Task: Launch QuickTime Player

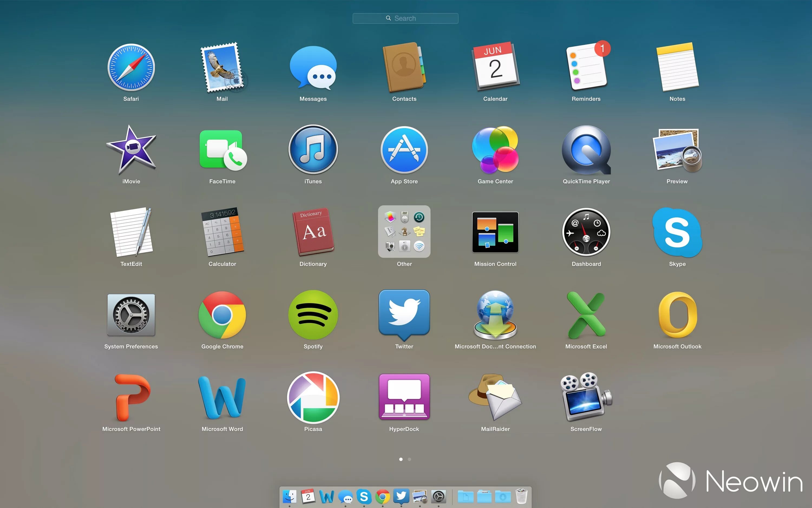Action: click(x=586, y=150)
